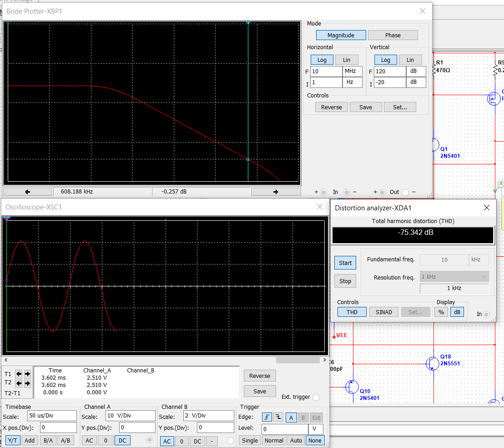
Task: Switch Bode plotter to Magnitude mode
Action: (x=341, y=35)
